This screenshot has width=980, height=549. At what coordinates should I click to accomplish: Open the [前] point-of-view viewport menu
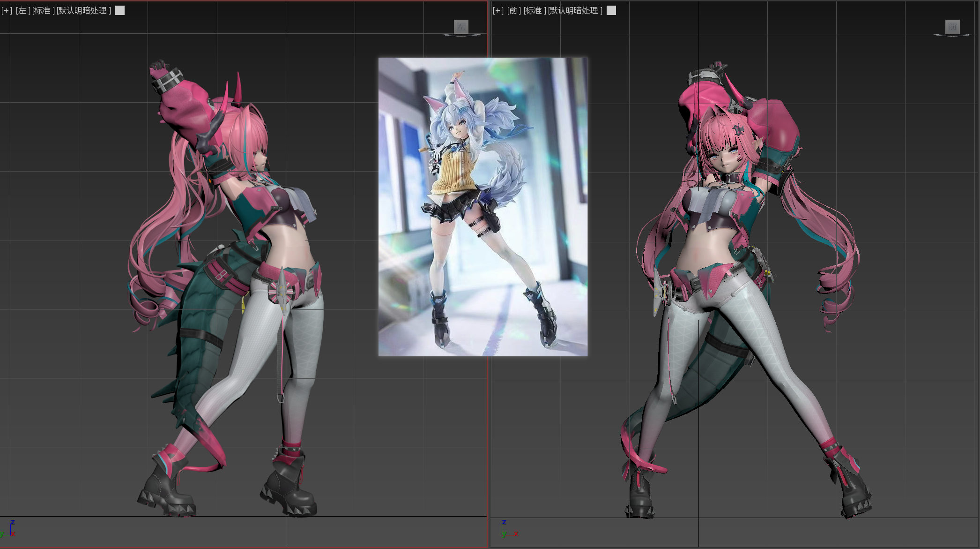point(514,10)
